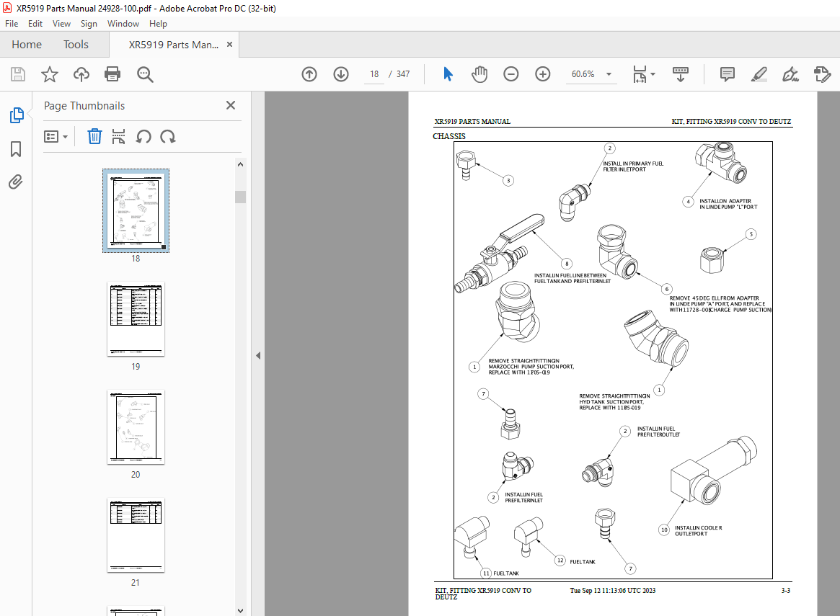Rotate page counterclockwise
Screen dimensions: 840x616
143,136
